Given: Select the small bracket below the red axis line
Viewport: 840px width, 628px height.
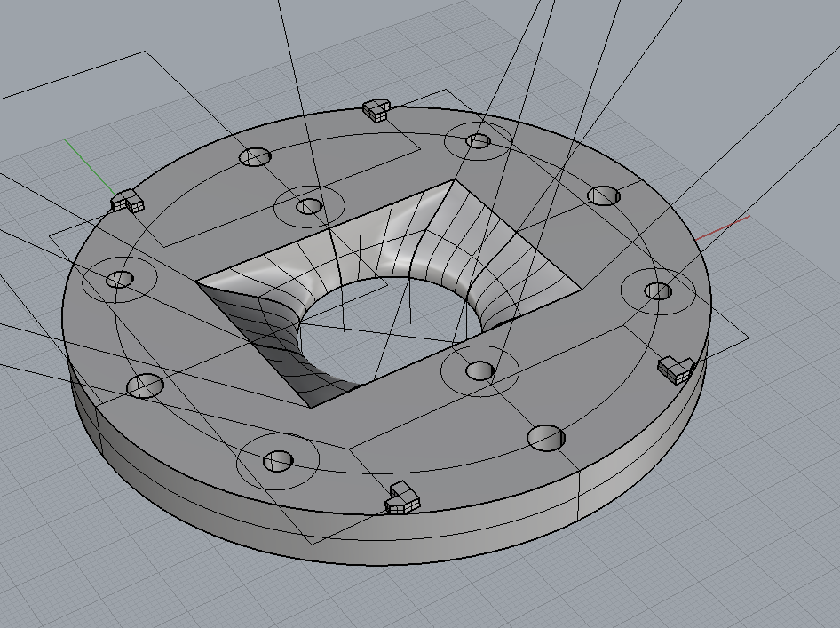Looking at the screenshot, I should point(677,370).
